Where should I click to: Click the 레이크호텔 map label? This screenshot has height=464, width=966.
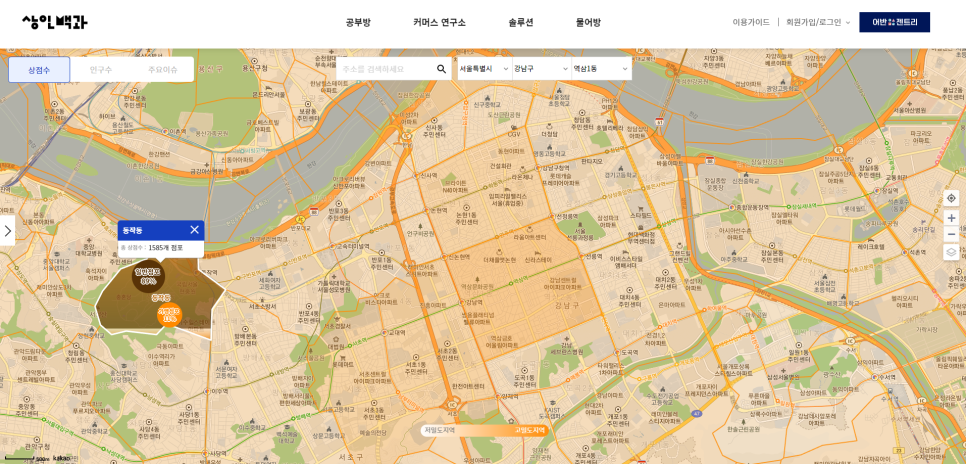pos(871,246)
